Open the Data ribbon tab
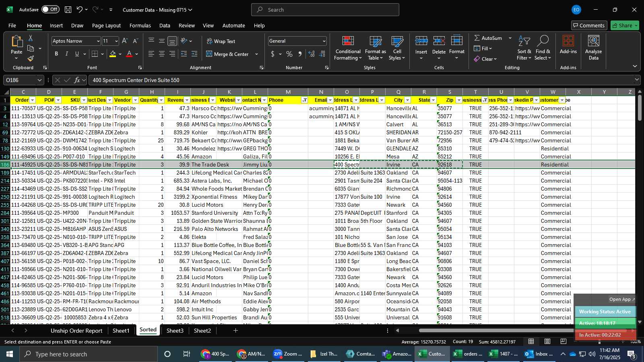 click(165, 25)
